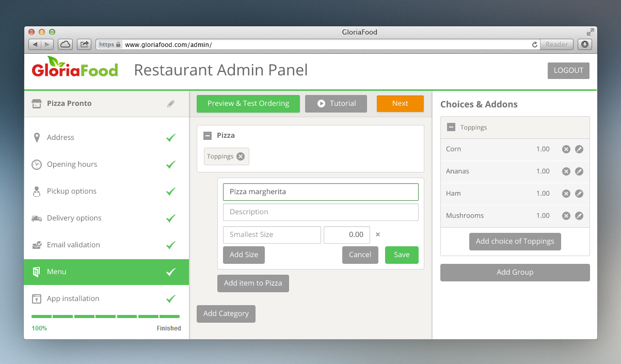Delete the Mushrooms topping choice

click(566, 216)
